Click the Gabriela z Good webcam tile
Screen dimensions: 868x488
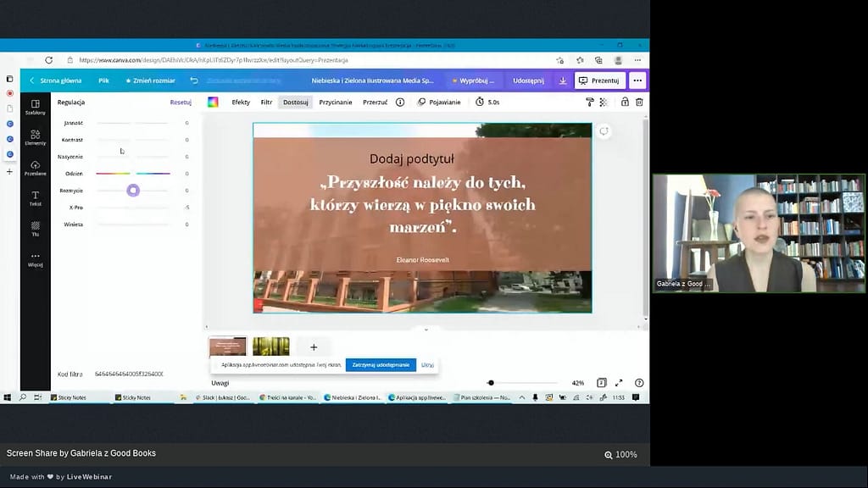(x=759, y=233)
